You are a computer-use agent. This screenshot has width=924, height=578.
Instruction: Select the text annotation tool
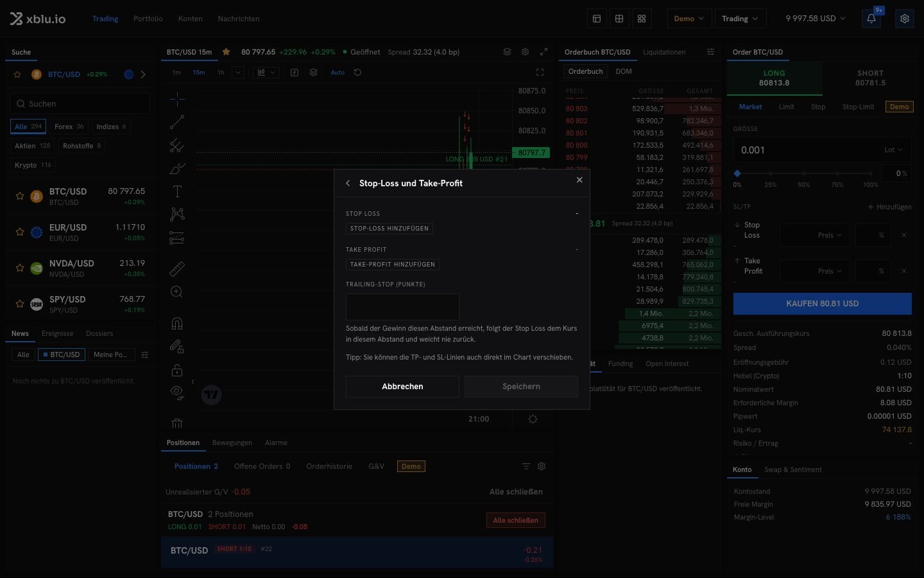[177, 191]
